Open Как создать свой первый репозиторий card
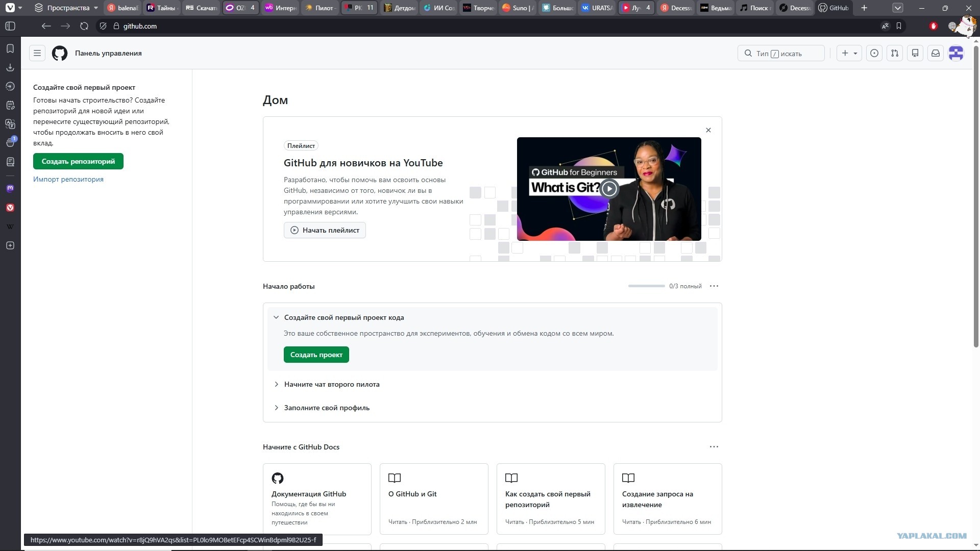This screenshot has width=980, height=551. click(551, 499)
